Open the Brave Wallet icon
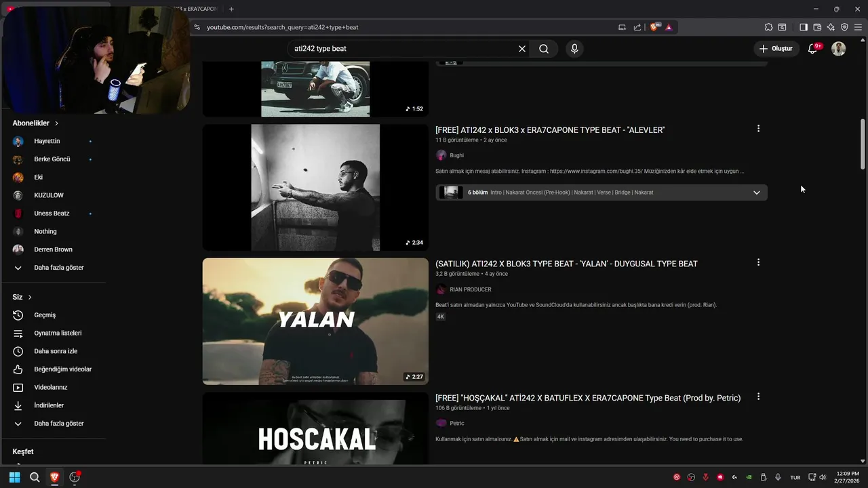Image resolution: width=868 pixels, height=488 pixels. (817, 27)
